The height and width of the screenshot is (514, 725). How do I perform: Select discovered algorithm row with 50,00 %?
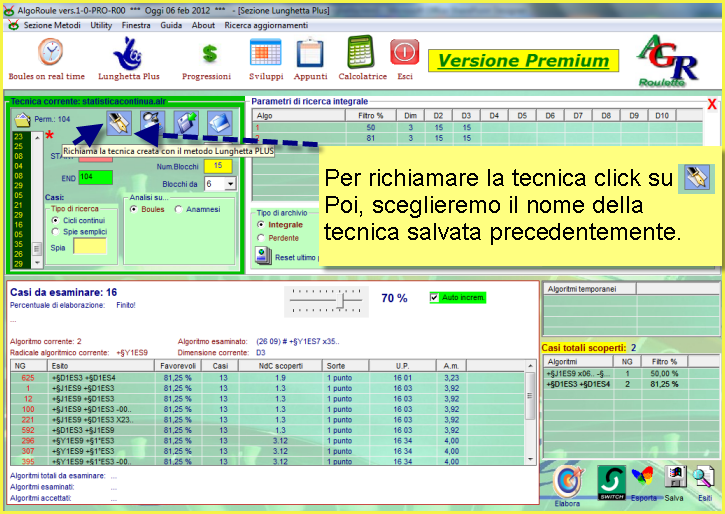(x=631, y=373)
